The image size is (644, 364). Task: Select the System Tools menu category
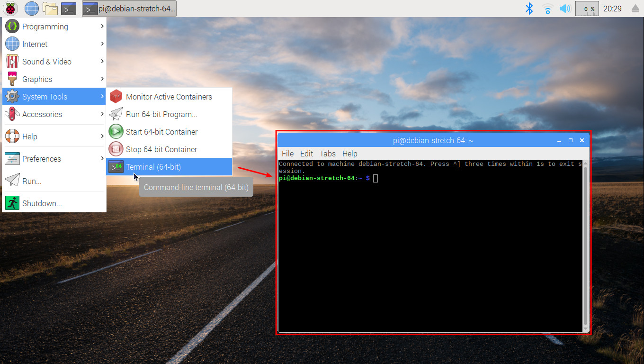[54, 97]
